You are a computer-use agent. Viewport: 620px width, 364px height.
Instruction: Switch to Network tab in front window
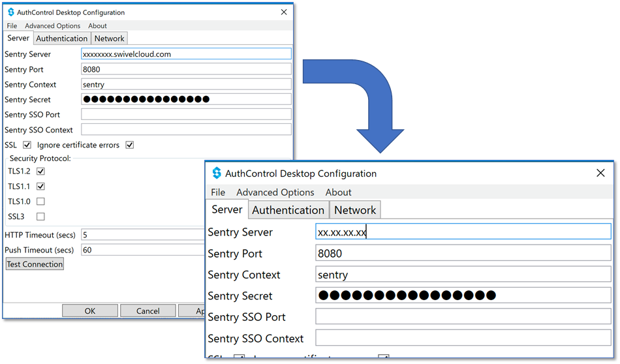pyautogui.click(x=355, y=210)
